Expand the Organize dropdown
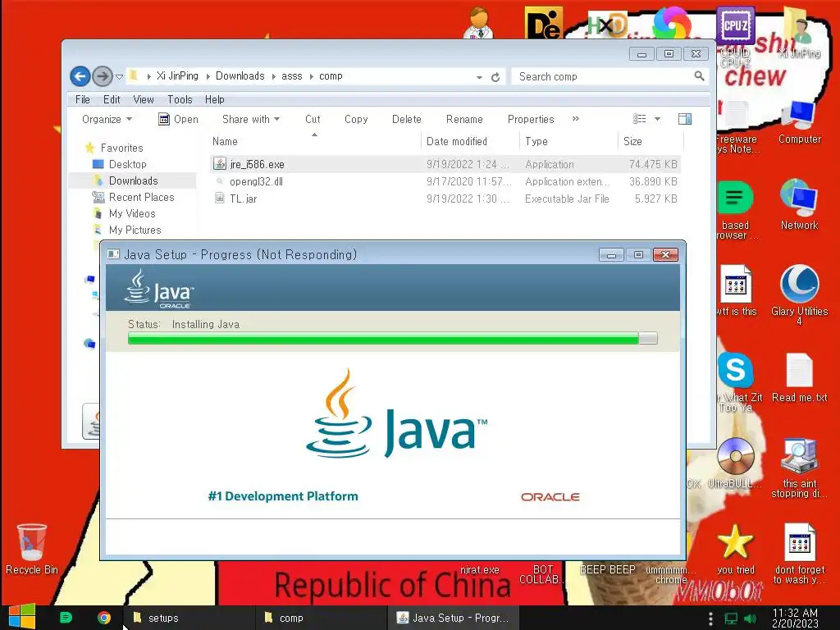The width and height of the screenshot is (840, 630). click(107, 120)
